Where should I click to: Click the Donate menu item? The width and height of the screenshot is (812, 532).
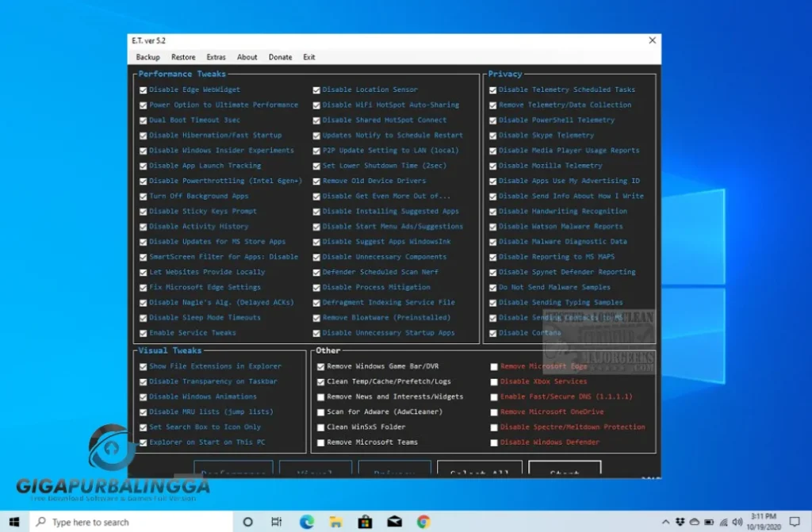tap(280, 56)
